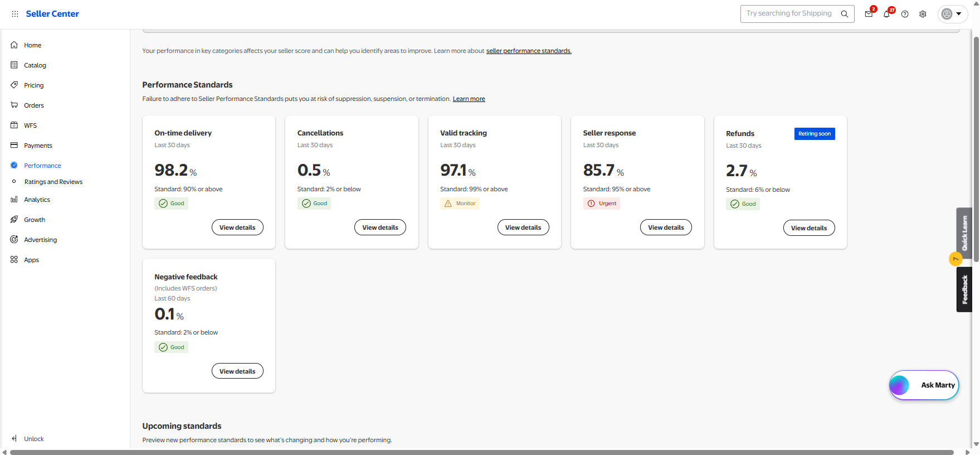Click the horizontal scrollbar at bottom
The image size is (980, 455).
(482, 452)
